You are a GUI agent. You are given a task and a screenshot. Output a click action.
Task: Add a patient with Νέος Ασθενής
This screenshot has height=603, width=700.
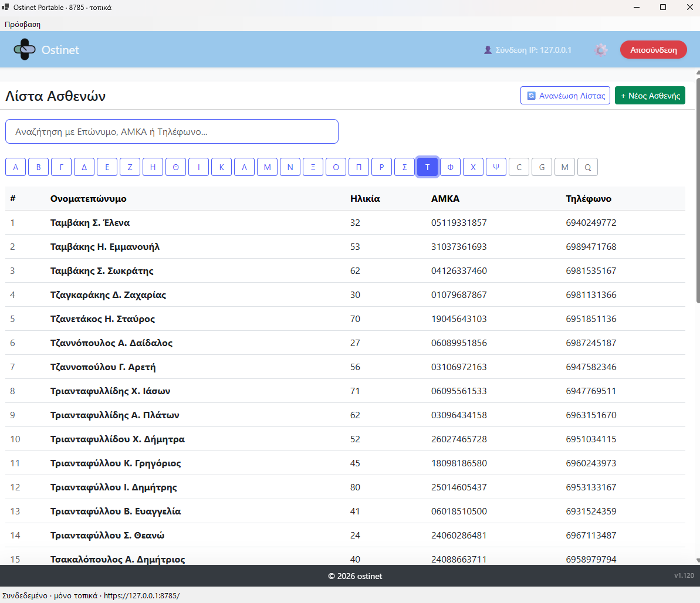click(x=650, y=96)
